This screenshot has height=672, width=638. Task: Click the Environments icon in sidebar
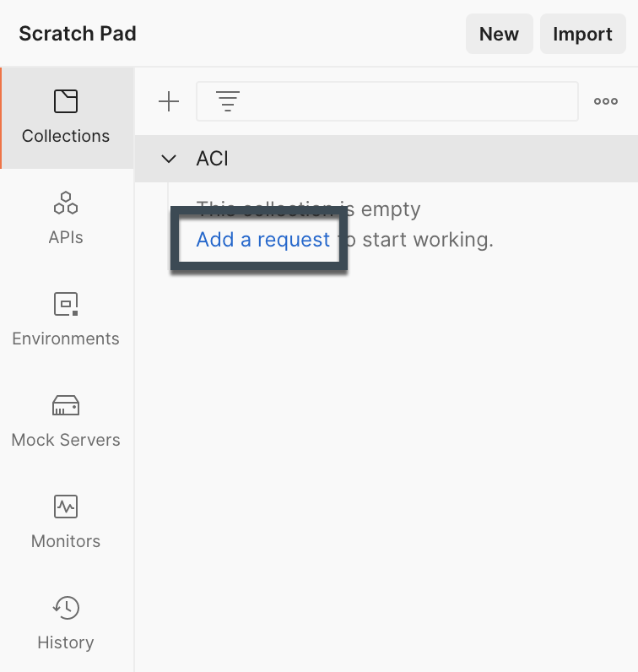66,304
